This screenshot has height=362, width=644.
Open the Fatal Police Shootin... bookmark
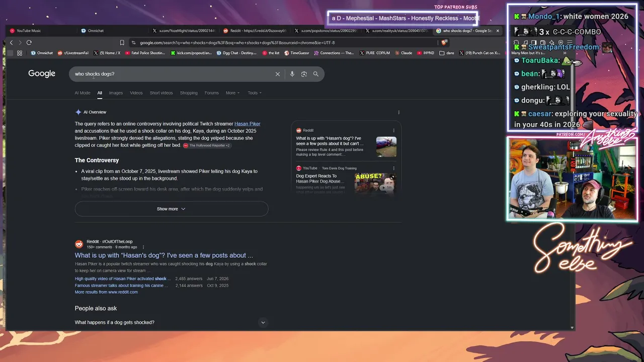(145, 53)
